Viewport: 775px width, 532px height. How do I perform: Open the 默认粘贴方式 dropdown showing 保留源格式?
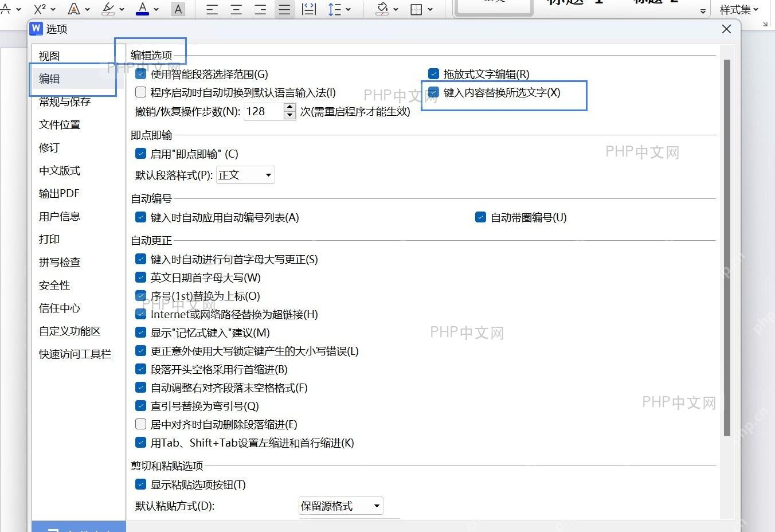pos(341,506)
